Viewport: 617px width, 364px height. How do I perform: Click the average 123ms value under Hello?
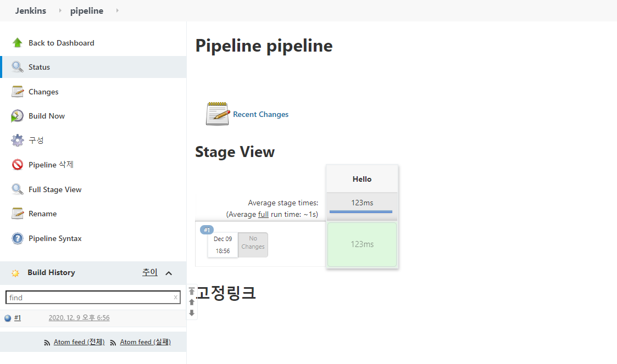tap(362, 203)
